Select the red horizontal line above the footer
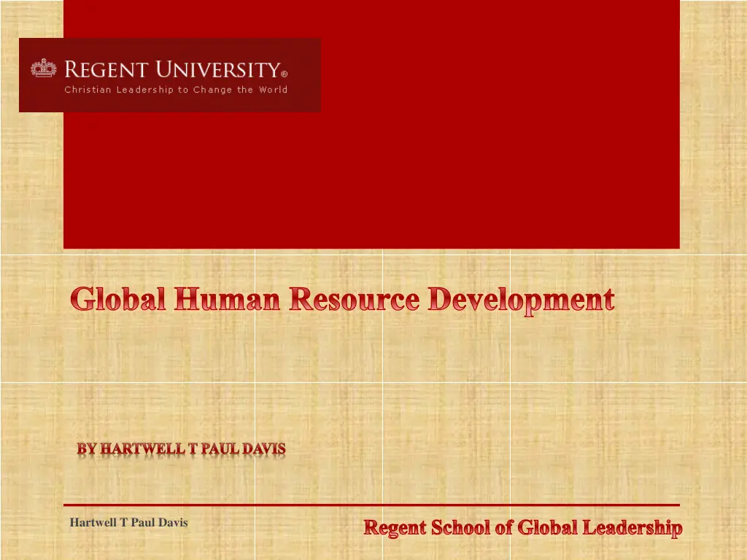Screen dimensions: 747x560 (371, 505)
